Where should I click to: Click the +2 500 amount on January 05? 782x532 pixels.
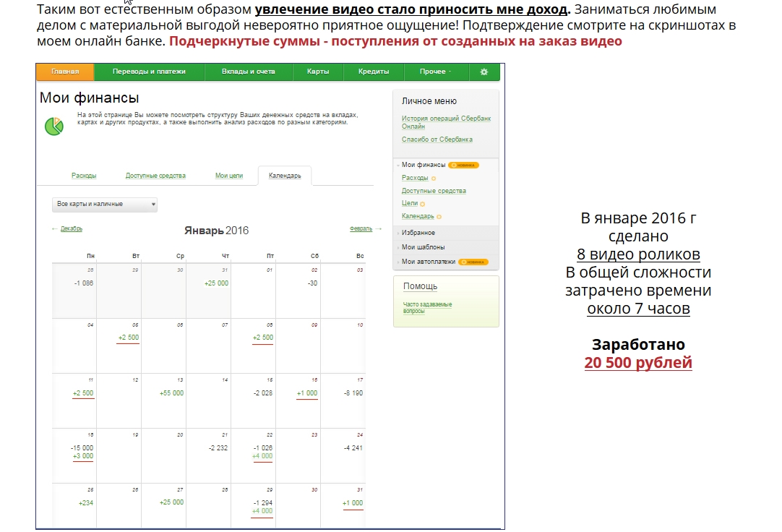coord(128,338)
